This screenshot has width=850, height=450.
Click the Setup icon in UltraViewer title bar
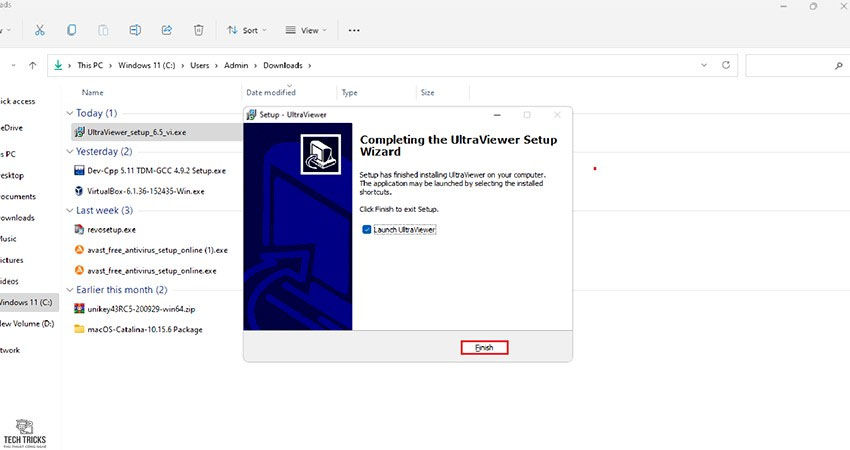click(251, 114)
